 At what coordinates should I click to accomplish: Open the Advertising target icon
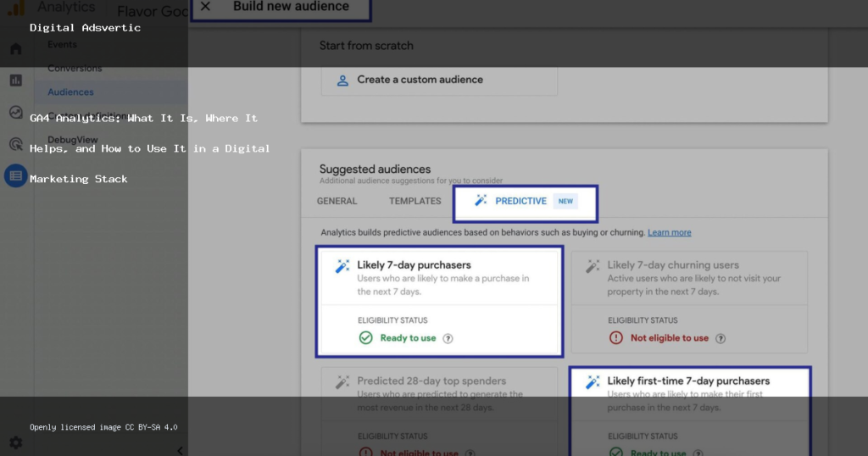(x=15, y=144)
